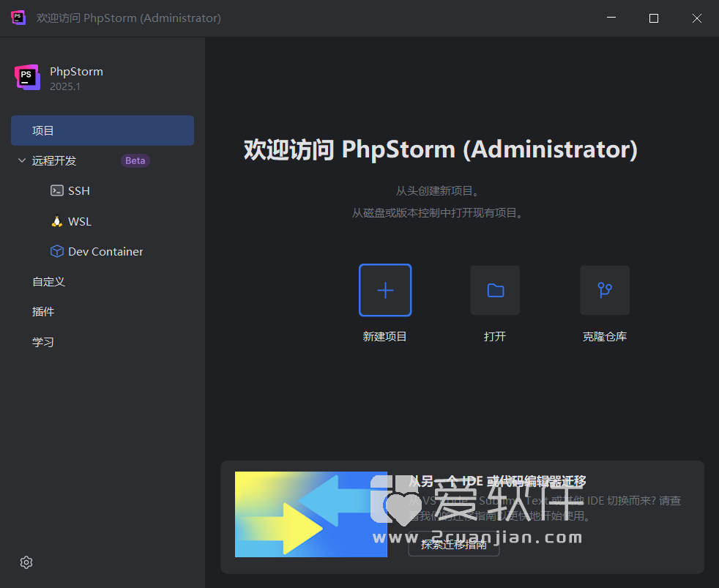Collapse the 远程开发 section chevron
The height and width of the screenshot is (588, 719).
(x=21, y=160)
